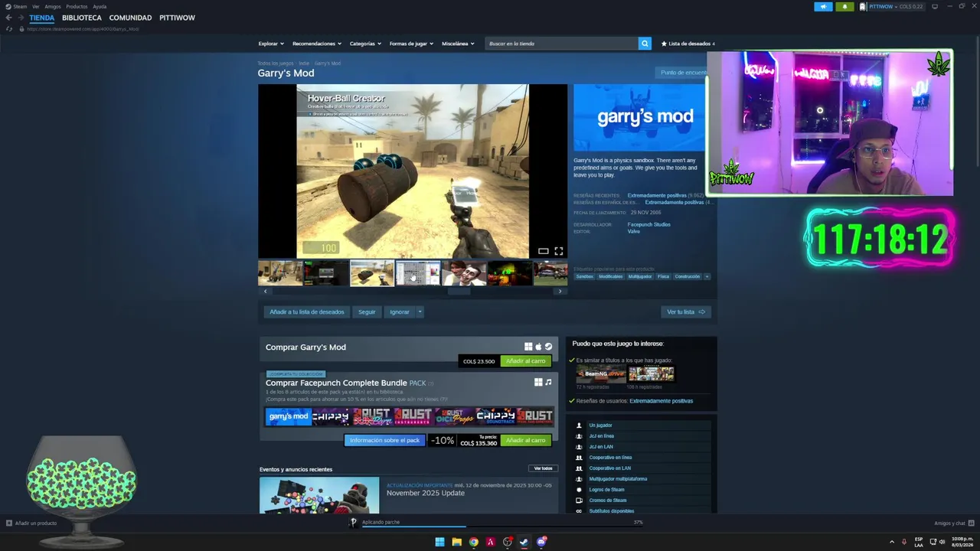Enter fullscreen on the Hover-Ball video
Screen dimensions: 980x551
pyautogui.click(x=559, y=251)
